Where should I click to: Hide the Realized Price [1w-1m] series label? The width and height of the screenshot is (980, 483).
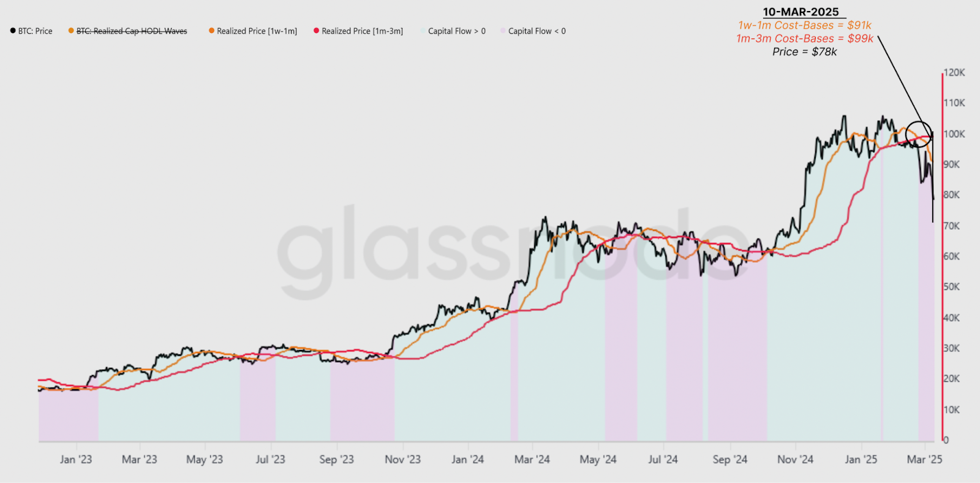[257, 31]
